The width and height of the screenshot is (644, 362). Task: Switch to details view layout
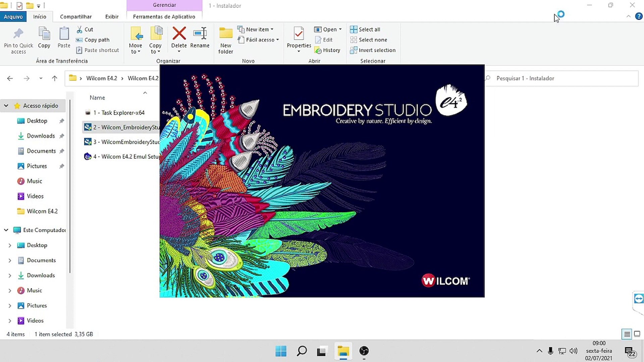[627, 334]
